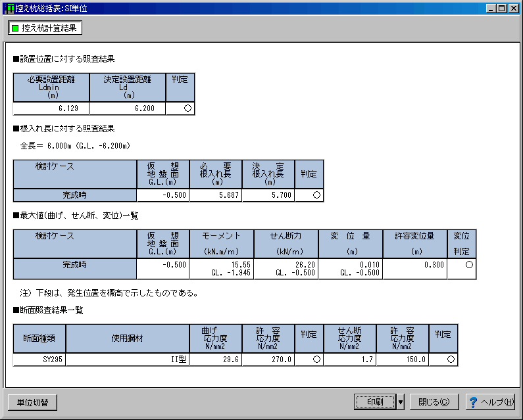Open help with ヘルプ(H) button
Image resolution: width=523 pixels, height=420 pixels.
click(490, 402)
